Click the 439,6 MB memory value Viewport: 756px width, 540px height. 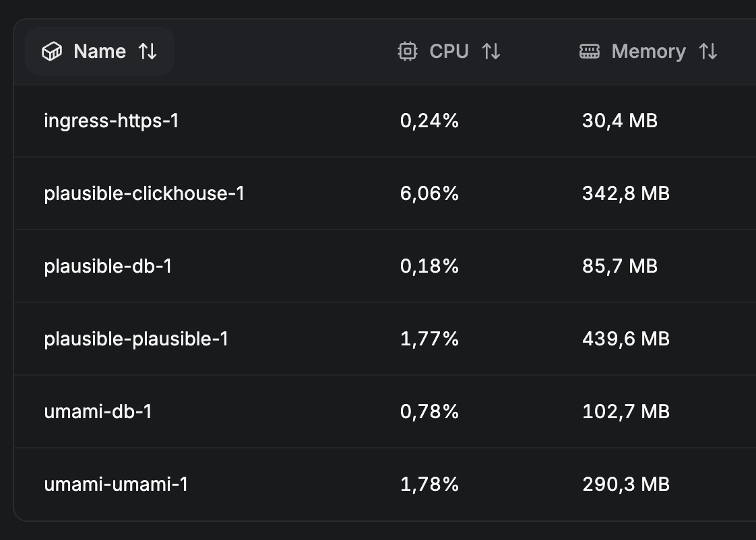(x=625, y=339)
